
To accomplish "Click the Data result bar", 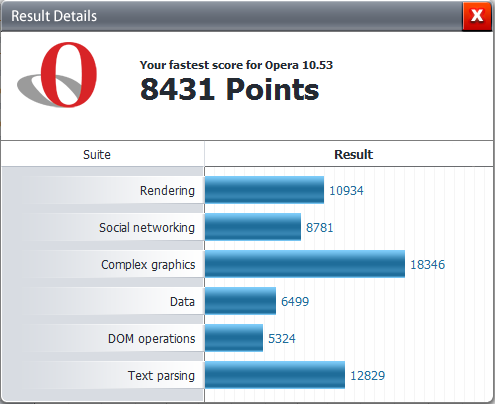I will pyautogui.click(x=240, y=301).
